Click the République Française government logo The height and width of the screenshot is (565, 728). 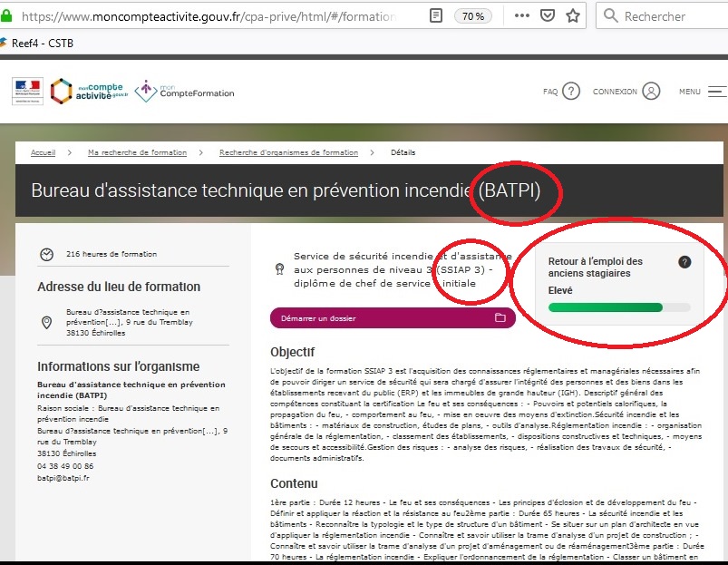pyautogui.click(x=28, y=91)
